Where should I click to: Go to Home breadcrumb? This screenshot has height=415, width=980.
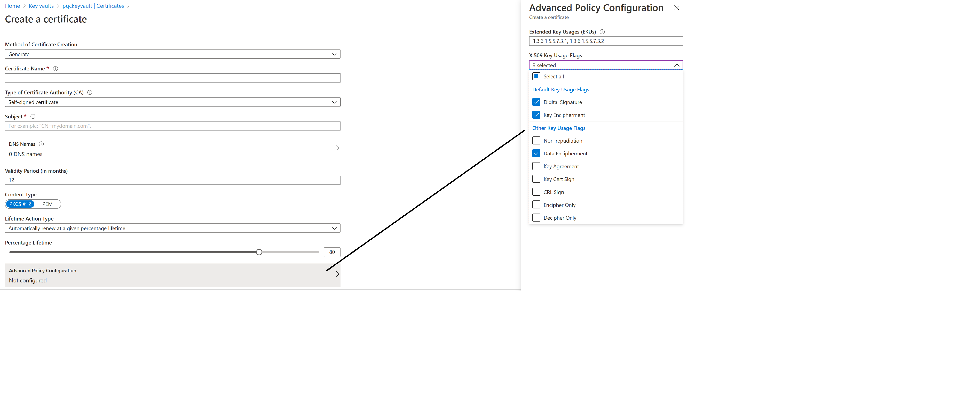12,6
